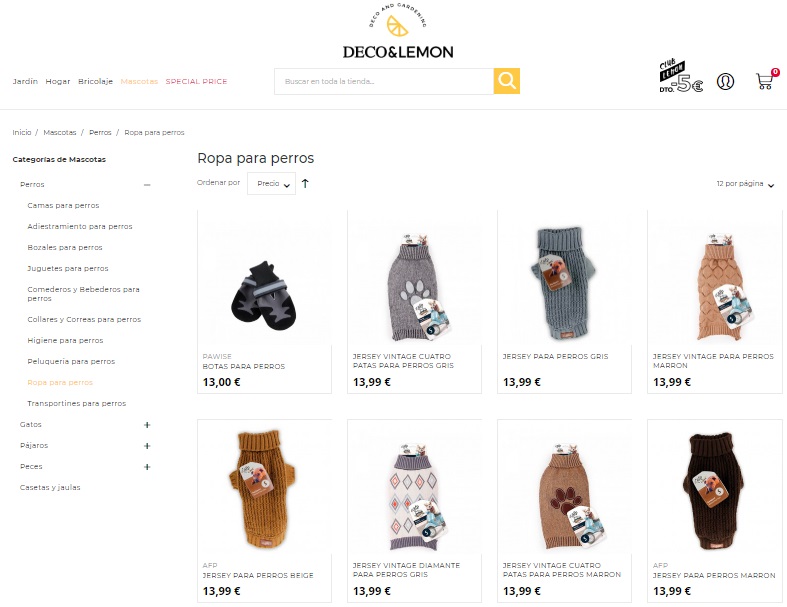This screenshot has width=787, height=607.
Task: Expand the Gatos category
Action: (x=147, y=425)
